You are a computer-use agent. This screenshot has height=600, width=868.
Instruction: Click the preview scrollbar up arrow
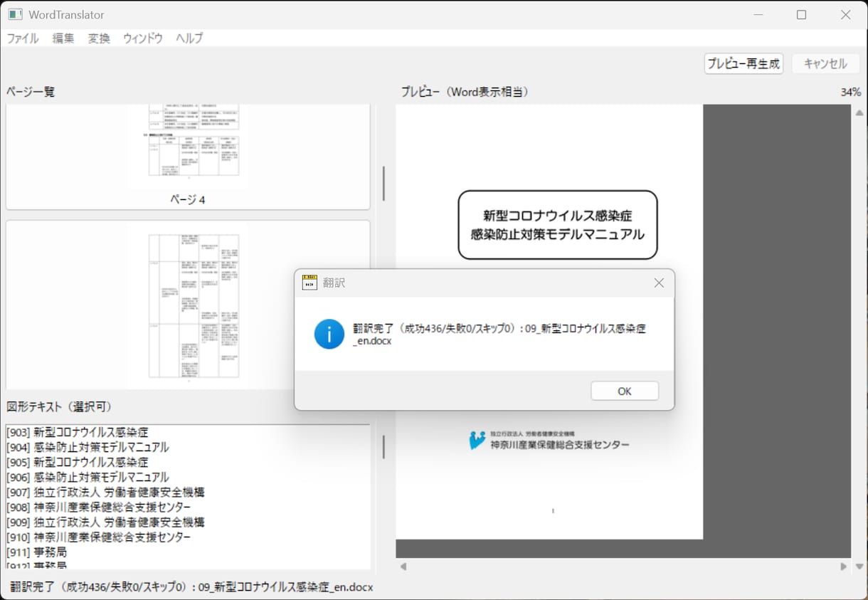[859, 112]
